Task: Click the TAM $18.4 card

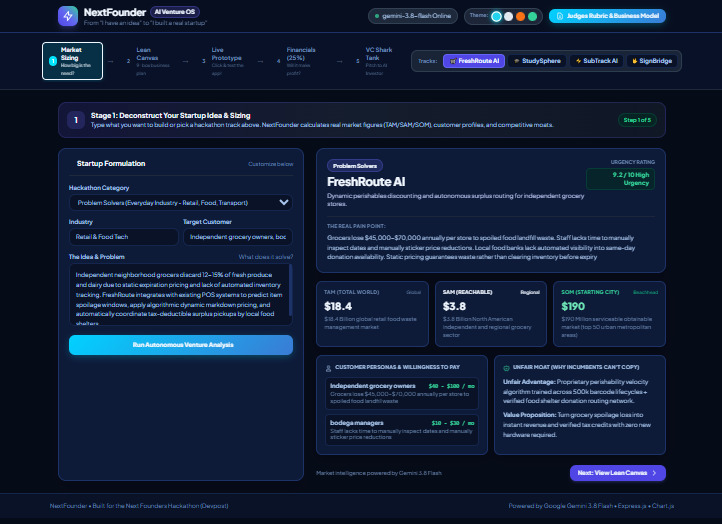Action: [372, 314]
